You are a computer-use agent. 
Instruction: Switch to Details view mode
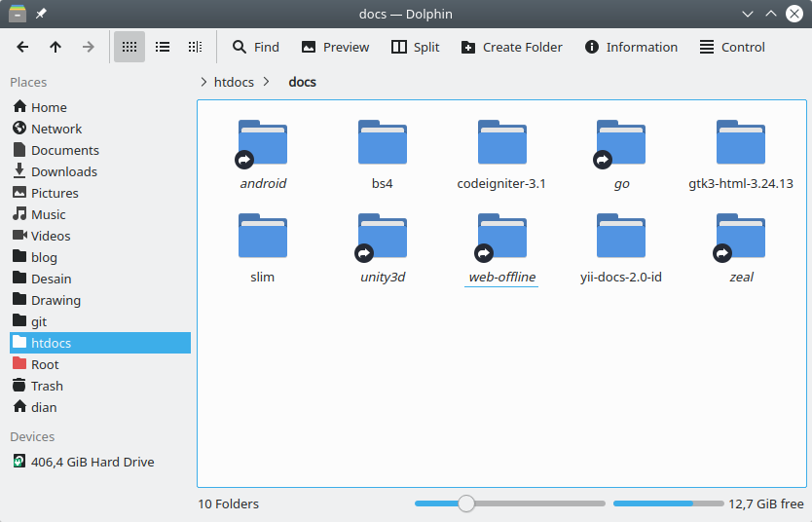195,47
